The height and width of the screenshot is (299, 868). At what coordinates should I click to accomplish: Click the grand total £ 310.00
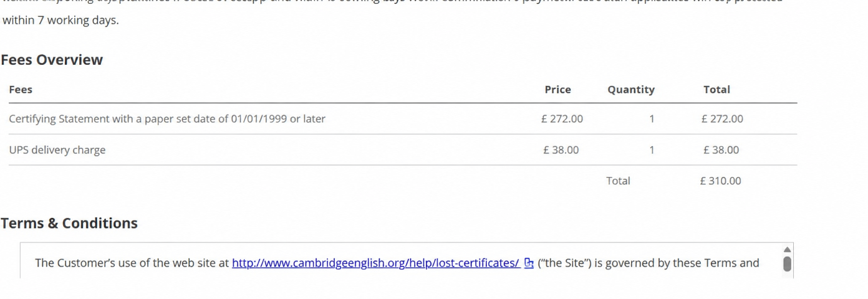coord(721,181)
